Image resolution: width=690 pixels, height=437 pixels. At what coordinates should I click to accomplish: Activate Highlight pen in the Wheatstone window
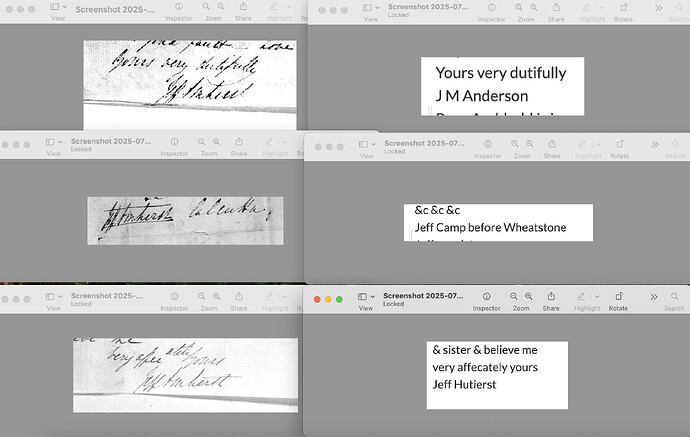[582, 144]
